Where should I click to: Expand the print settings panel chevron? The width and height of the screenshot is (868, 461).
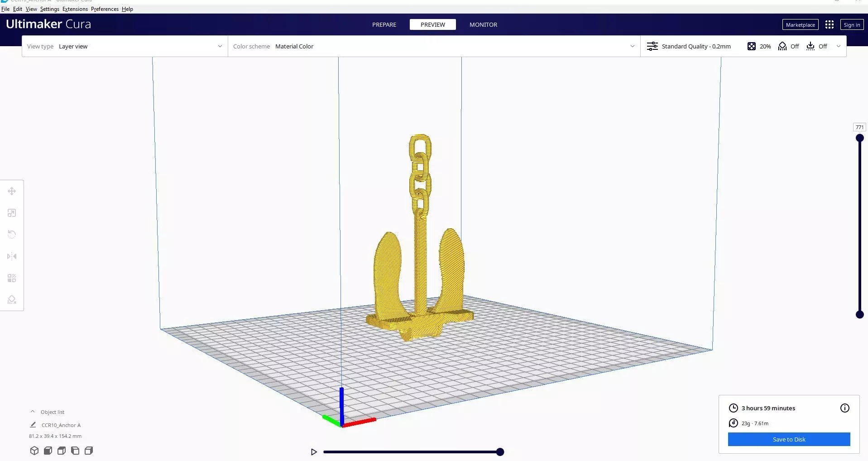click(x=839, y=46)
